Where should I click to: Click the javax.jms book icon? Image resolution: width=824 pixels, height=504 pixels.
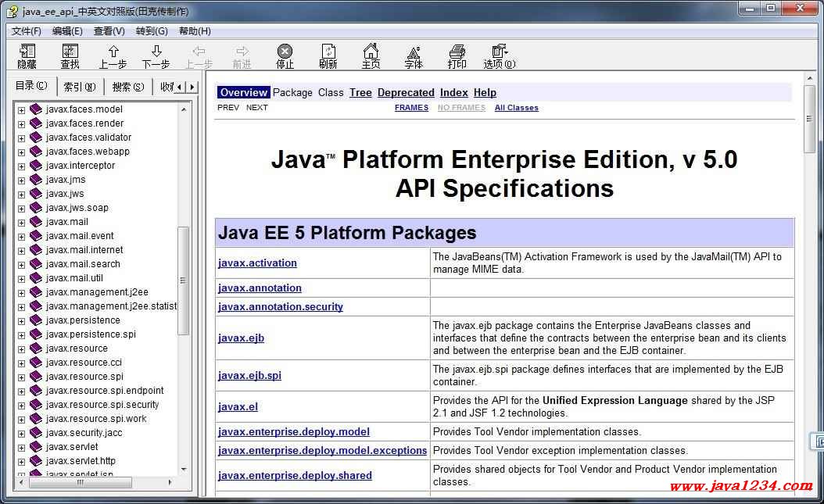point(36,180)
